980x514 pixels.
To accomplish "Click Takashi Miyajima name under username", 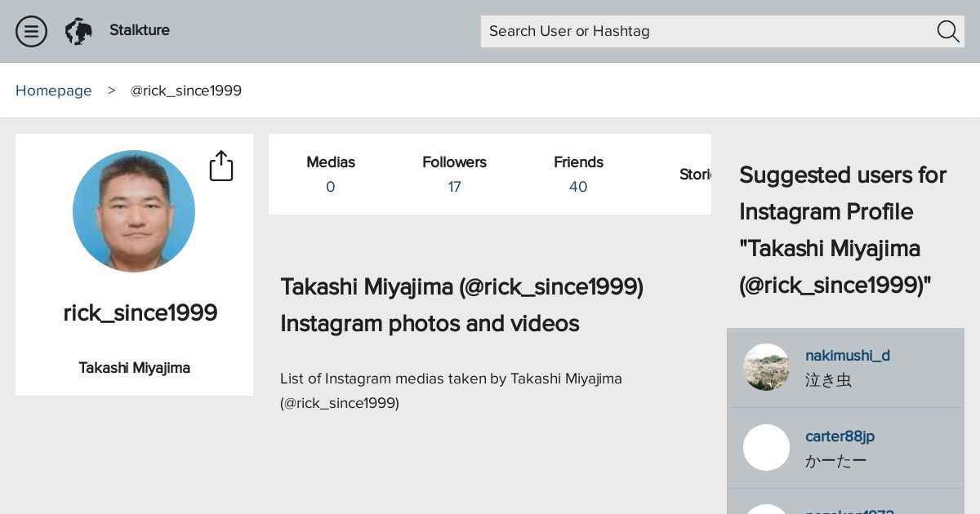I will (135, 368).
